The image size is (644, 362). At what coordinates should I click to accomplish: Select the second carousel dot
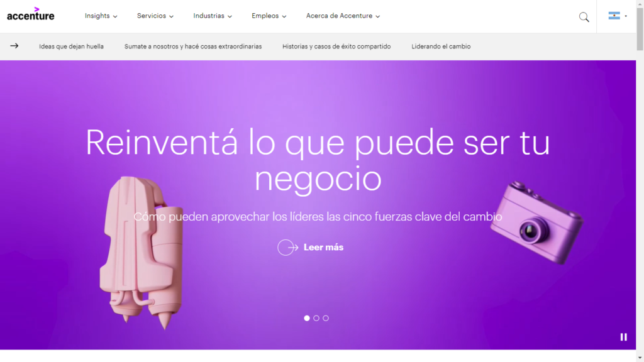pos(316,318)
